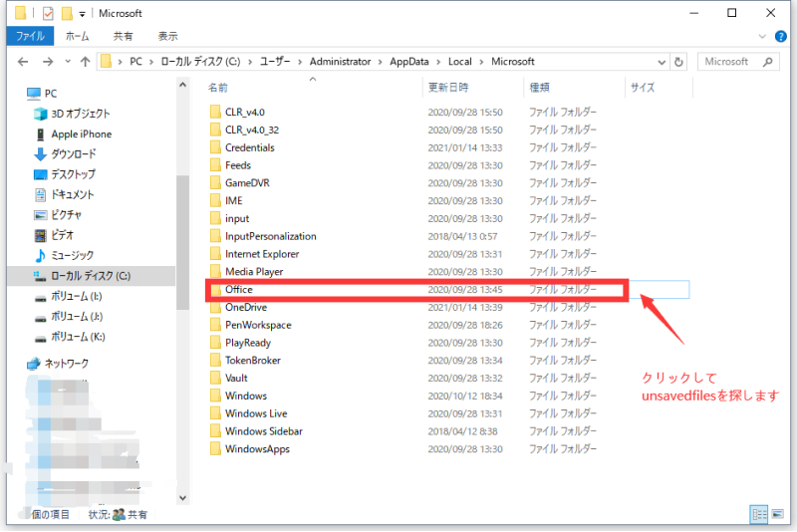Sort by the 更新日時 column header
This screenshot has width=797, height=532.
tap(447, 88)
